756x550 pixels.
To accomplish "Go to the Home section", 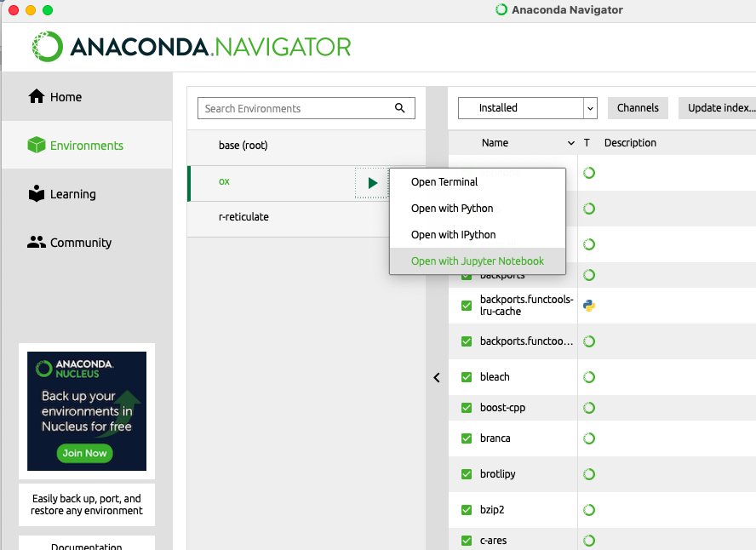I will tap(87, 96).
